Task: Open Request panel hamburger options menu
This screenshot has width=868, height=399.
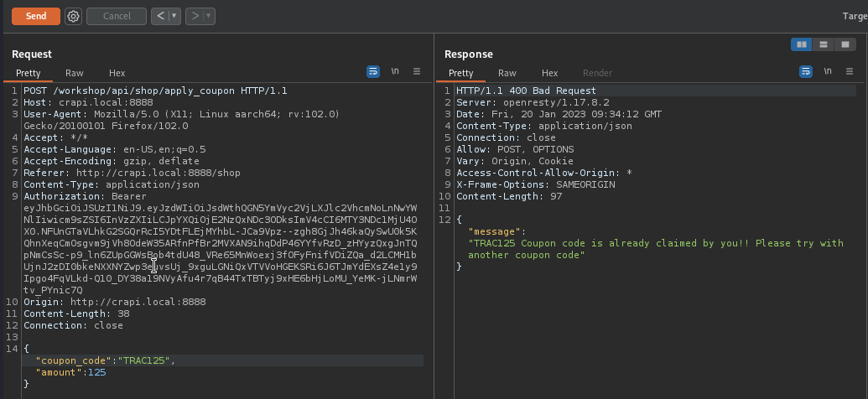Action: tap(416, 72)
